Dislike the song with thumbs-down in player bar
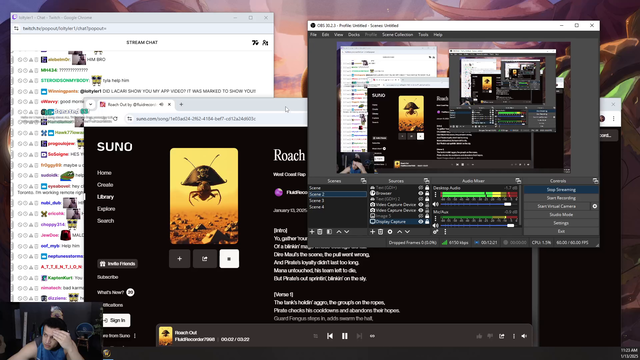 tap(490, 336)
